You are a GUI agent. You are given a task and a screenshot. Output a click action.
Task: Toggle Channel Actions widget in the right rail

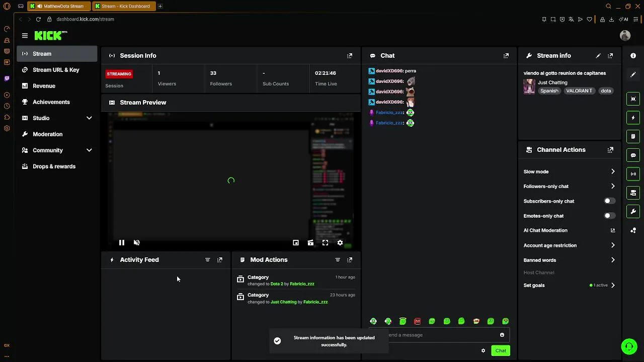tap(633, 193)
